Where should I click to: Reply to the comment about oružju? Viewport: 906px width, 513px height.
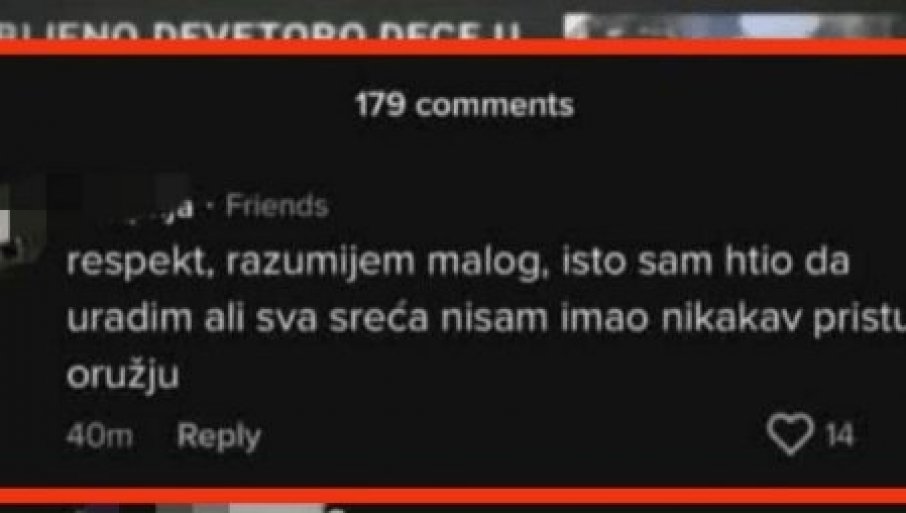click(218, 436)
